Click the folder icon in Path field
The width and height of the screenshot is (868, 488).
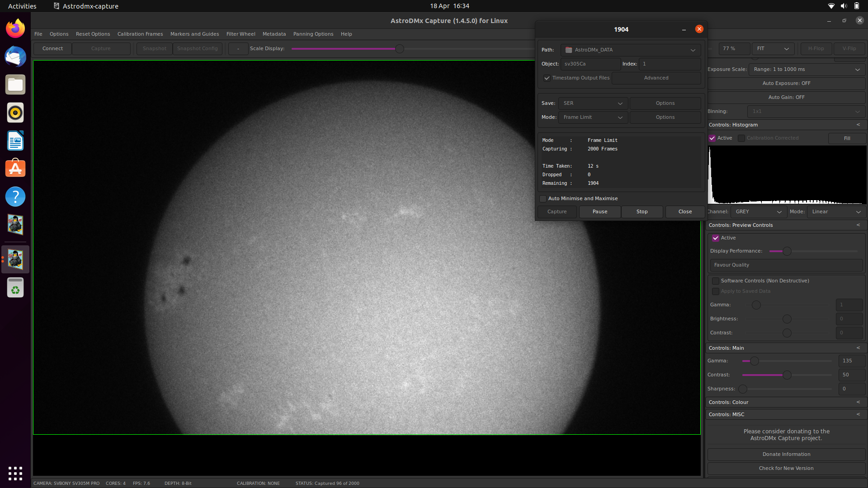click(x=569, y=50)
